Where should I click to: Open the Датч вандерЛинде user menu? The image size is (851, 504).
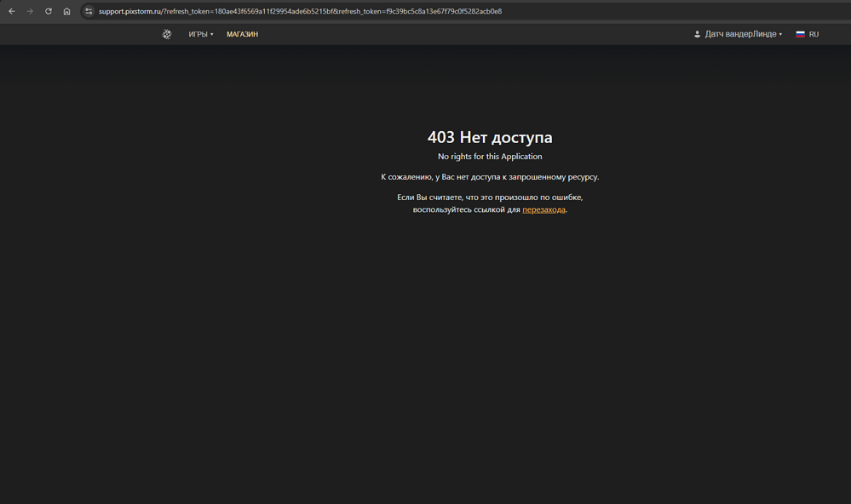[738, 34]
